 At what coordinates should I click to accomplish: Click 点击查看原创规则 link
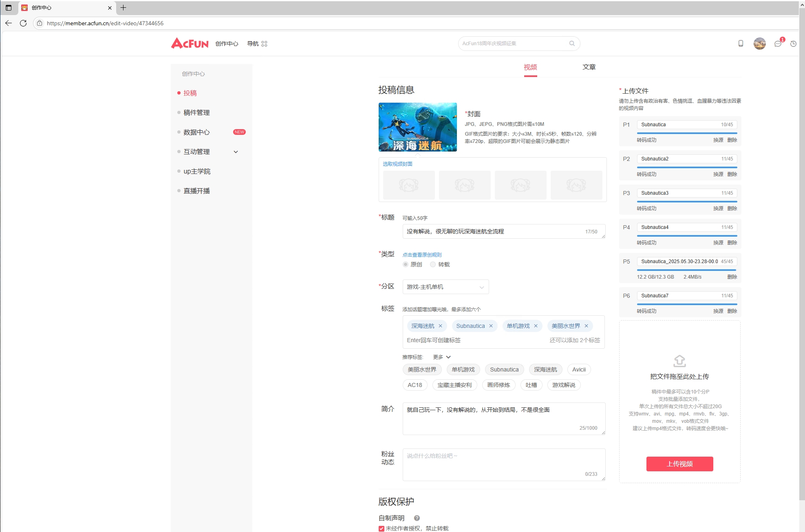coord(422,255)
